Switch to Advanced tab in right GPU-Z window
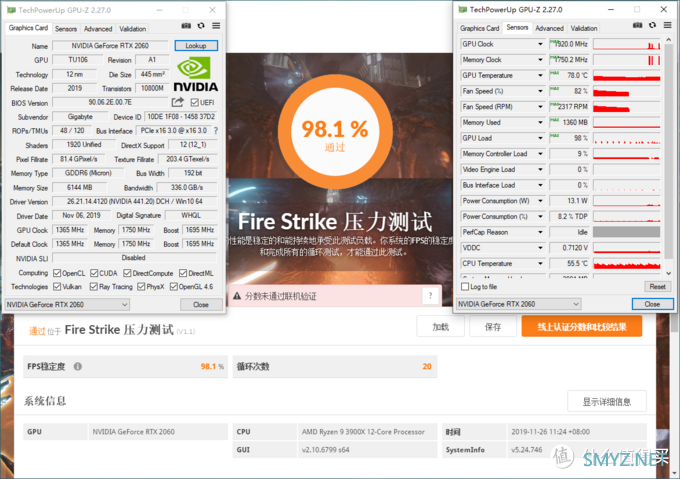 [x=549, y=28]
